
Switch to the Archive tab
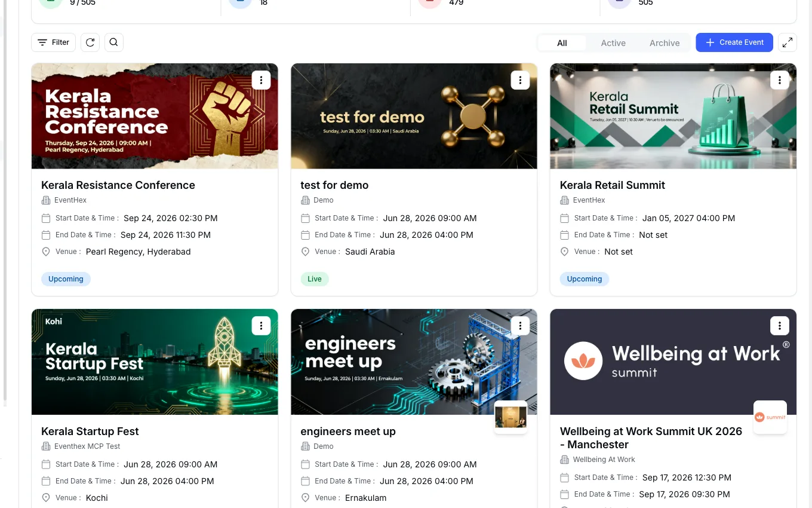point(665,43)
